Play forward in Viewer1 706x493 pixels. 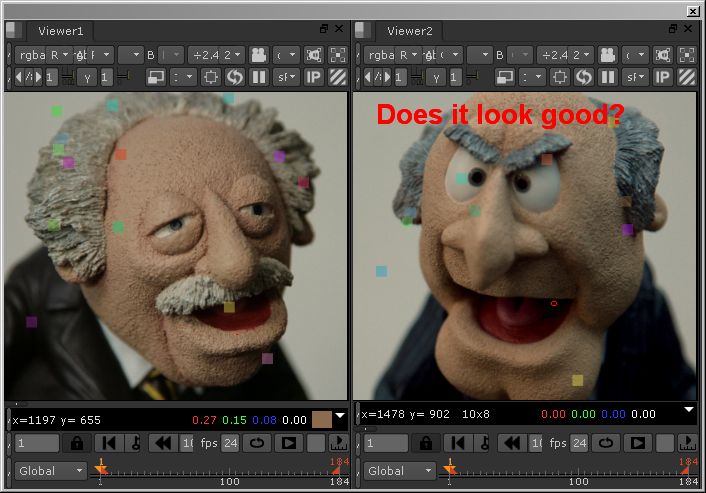pyautogui.click(x=289, y=443)
